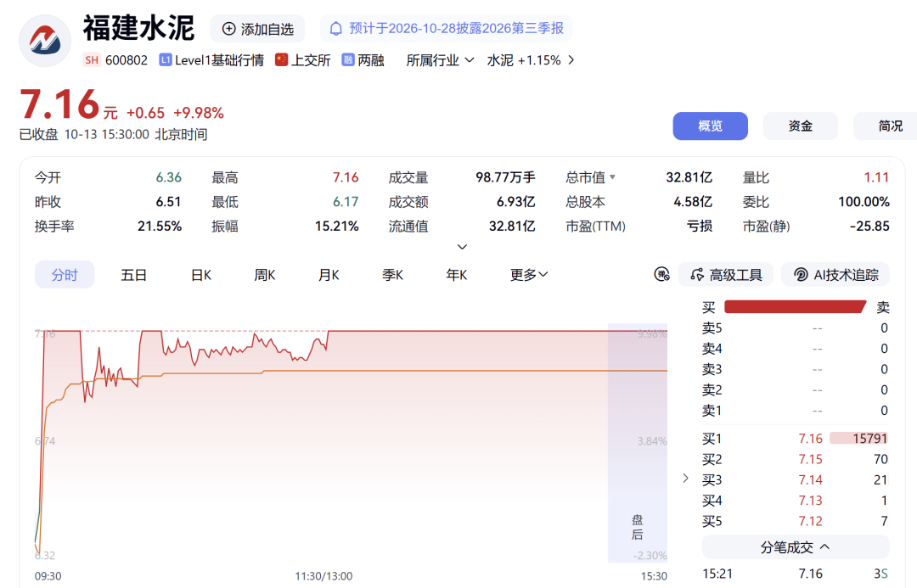Collapse the 分笔成交 section
The width and height of the screenshot is (917, 588).
796,547
